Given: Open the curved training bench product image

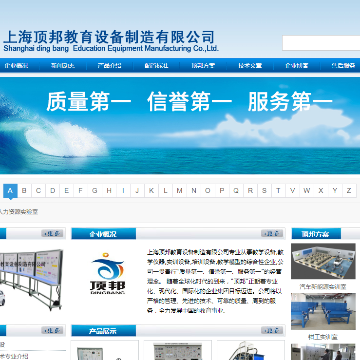Looking at the screenshot, I should [31, 280].
